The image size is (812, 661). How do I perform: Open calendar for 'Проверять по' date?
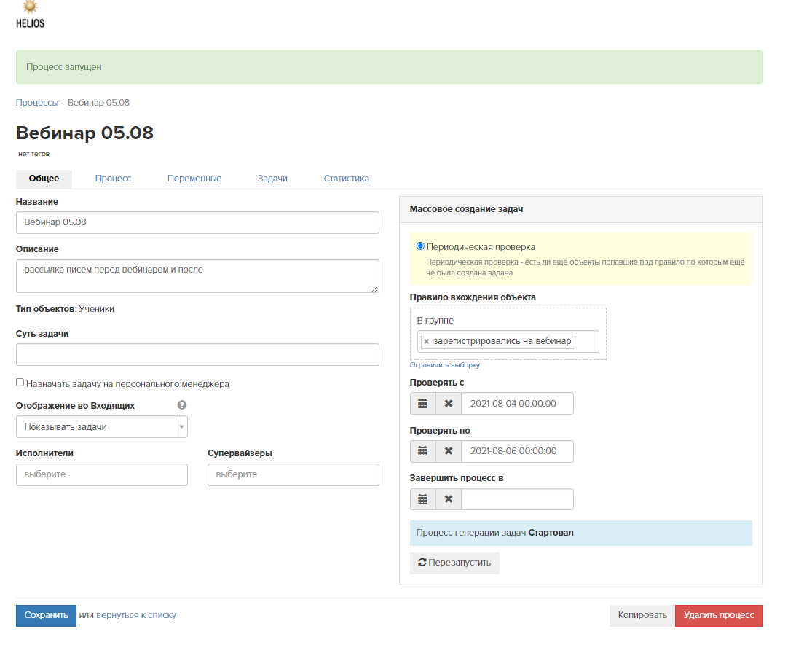tap(422, 451)
